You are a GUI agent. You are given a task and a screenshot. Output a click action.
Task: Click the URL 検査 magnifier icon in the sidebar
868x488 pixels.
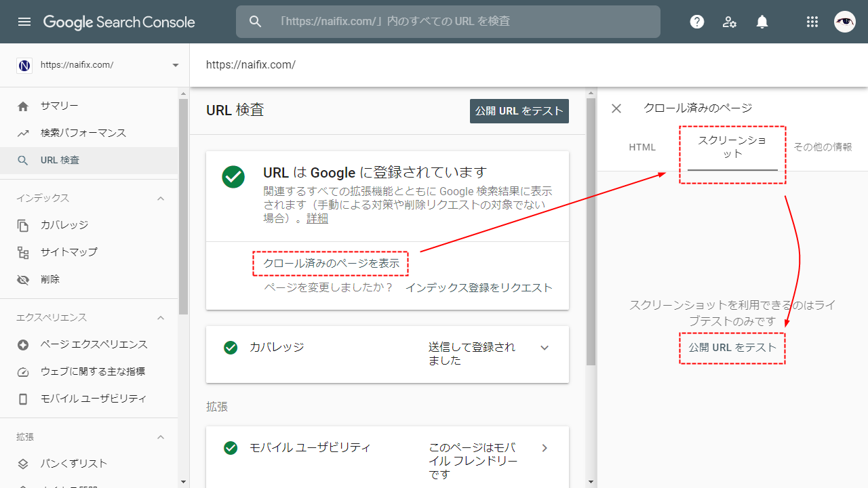[x=23, y=161]
